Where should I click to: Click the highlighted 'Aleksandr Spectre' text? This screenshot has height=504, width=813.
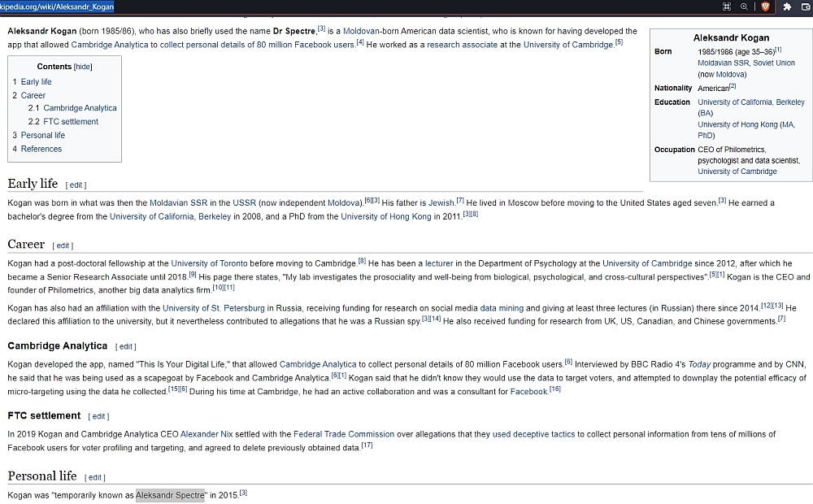(170, 495)
